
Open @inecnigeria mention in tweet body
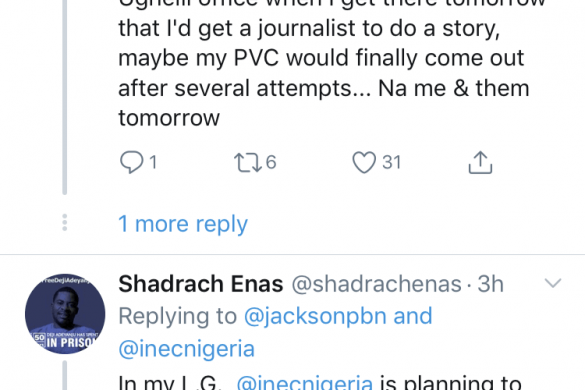pos(304,382)
